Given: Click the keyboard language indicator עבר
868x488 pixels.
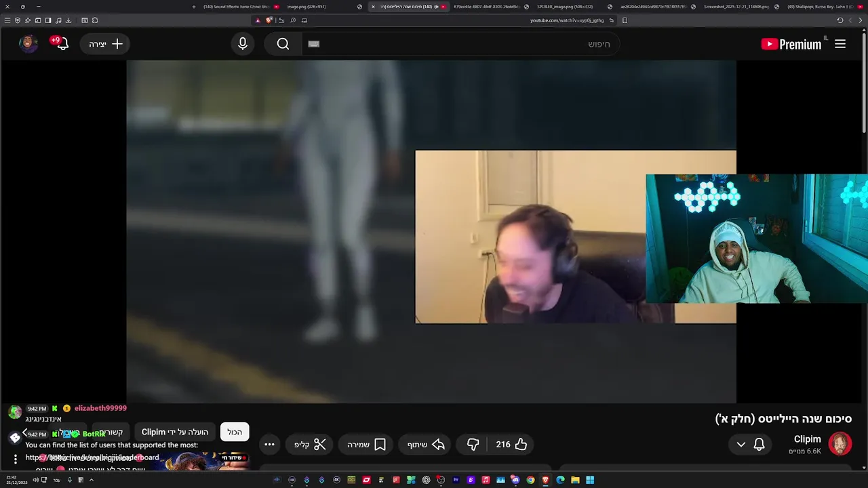Looking at the screenshot, I should [x=57, y=480].
